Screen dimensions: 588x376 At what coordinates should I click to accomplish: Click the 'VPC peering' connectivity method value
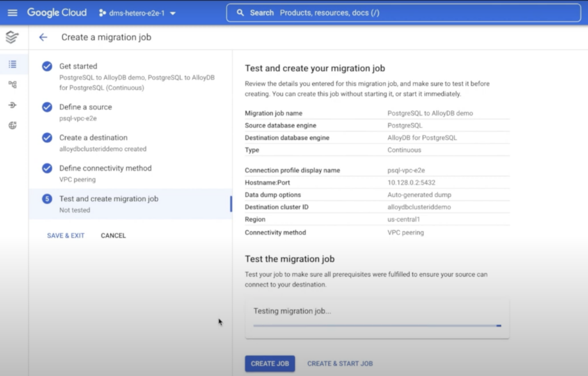406,232
